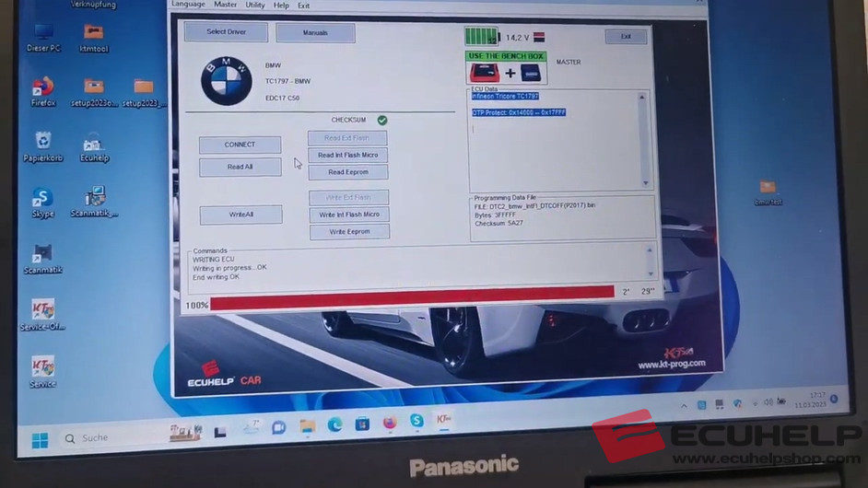Click the Select Driver button
The image size is (868, 488).
coord(226,32)
